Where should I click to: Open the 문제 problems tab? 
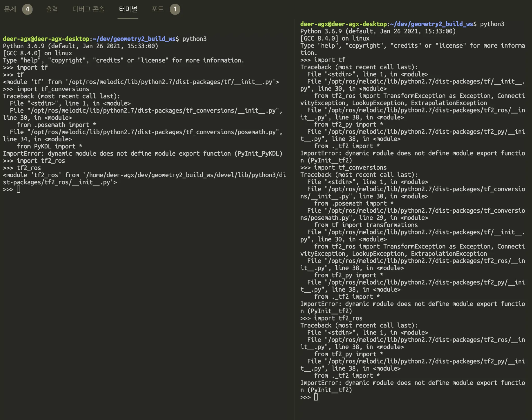point(10,9)
